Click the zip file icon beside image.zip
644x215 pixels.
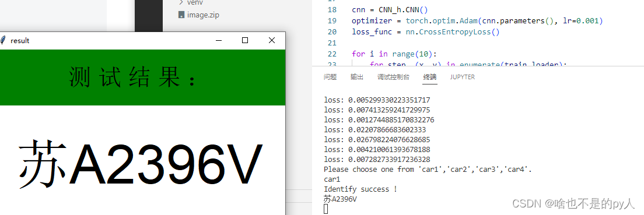pos(181,15)
